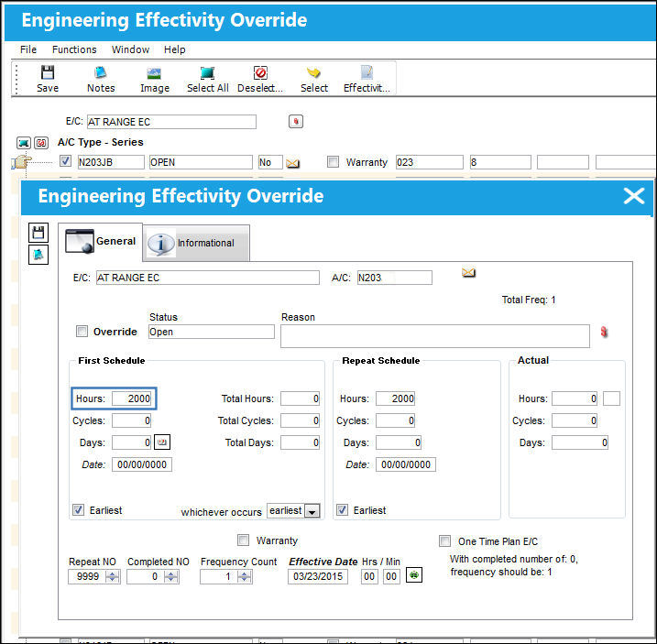Click the red icon beside Reason field
This screenshot has height=644, width=657.
pyautogui.click(x=604, y=332)
